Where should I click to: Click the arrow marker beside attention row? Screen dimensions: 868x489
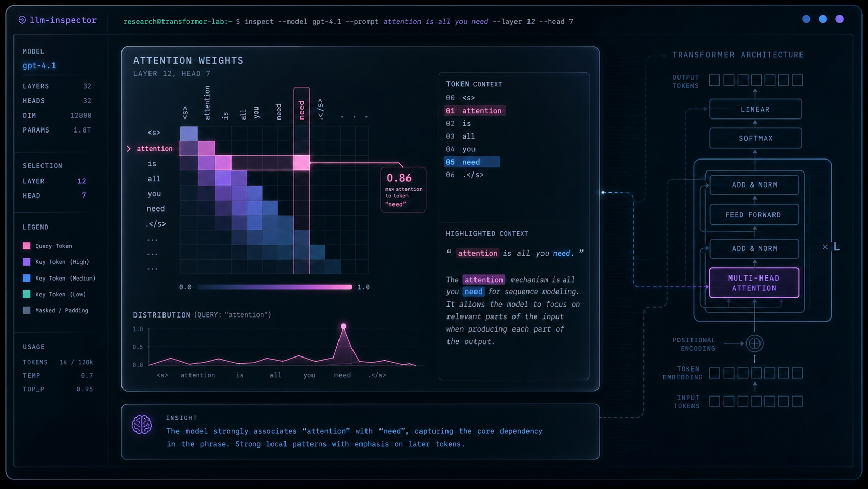click(x=129, y=149)
